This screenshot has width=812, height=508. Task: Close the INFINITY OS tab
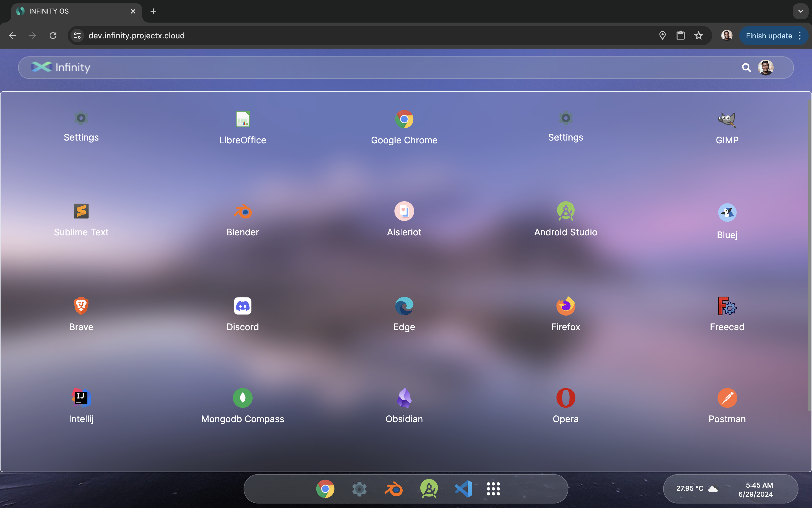coord(133,11)
